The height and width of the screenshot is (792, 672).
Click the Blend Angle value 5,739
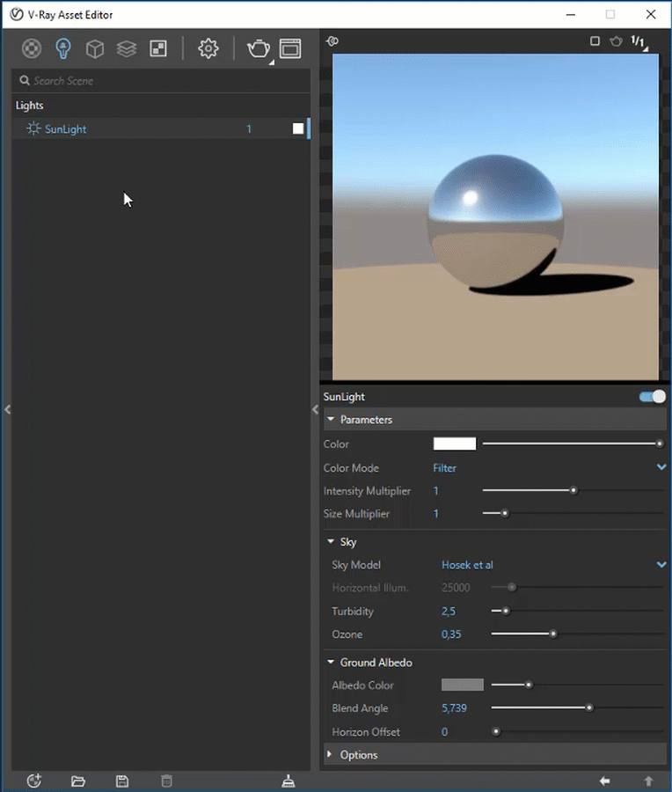(x=454, y=708)
